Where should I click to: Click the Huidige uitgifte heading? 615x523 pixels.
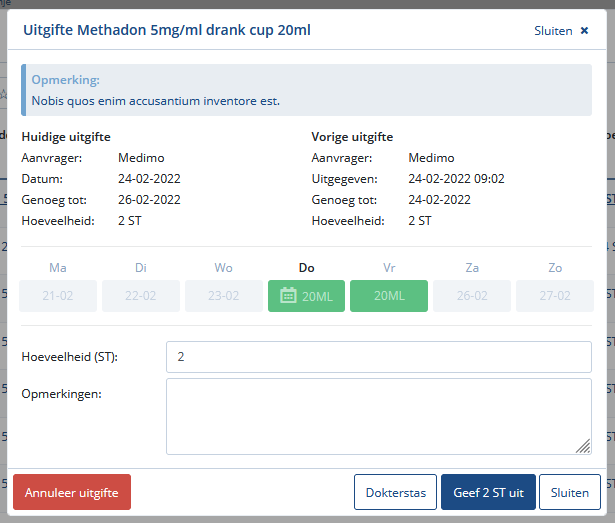click(x=66, y=137)
